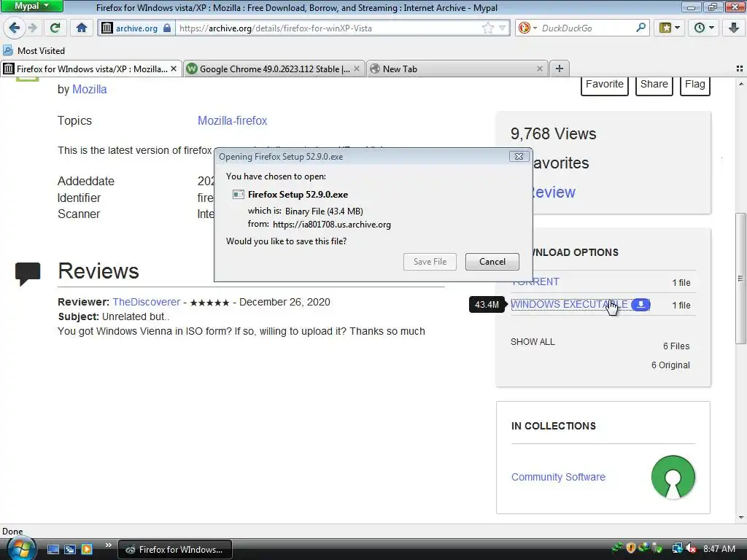The image size is (747, 560).
Task: Open the Downloads arrow button
Action: (x=734, y=28)
